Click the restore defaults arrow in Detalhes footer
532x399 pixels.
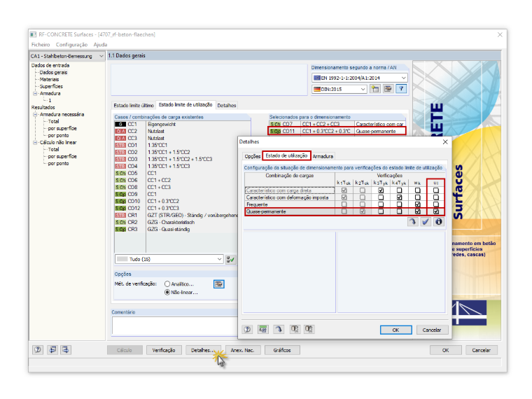click(279, 329)
